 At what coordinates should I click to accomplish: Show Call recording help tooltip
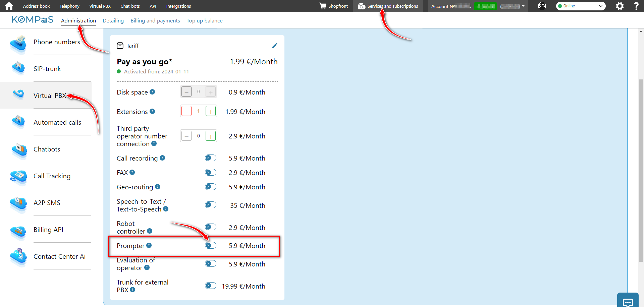[x=162, y=158]
